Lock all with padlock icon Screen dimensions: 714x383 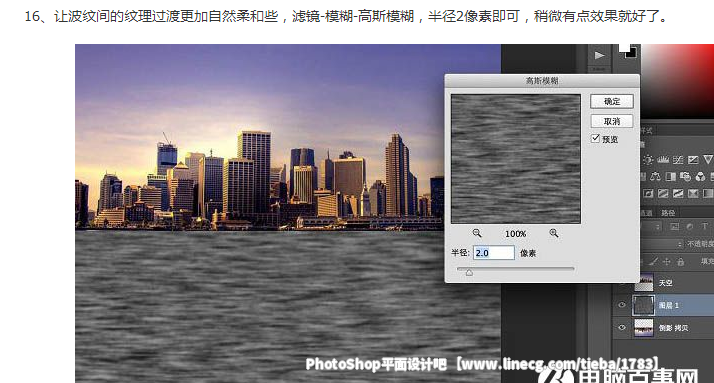coord(680,262)
